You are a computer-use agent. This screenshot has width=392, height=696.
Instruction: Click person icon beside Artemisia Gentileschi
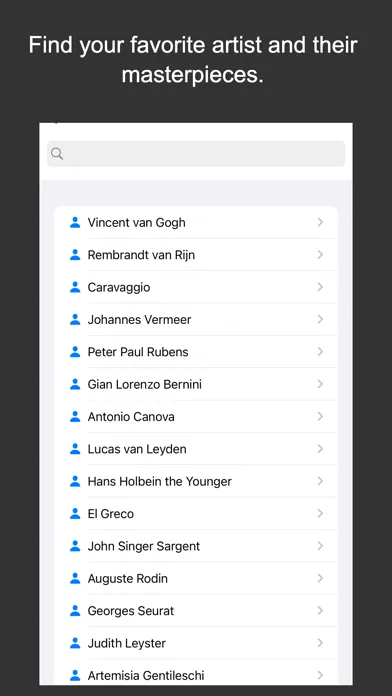[75, 676]
